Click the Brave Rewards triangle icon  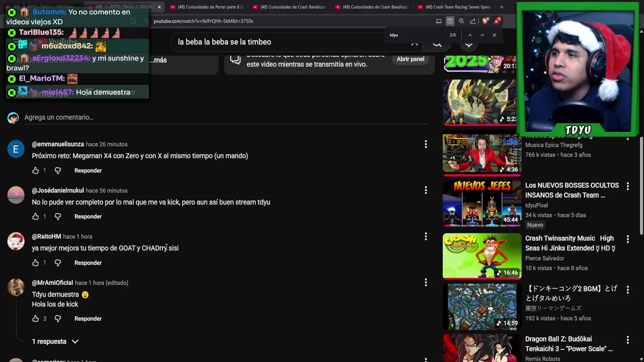click(497, 21)
